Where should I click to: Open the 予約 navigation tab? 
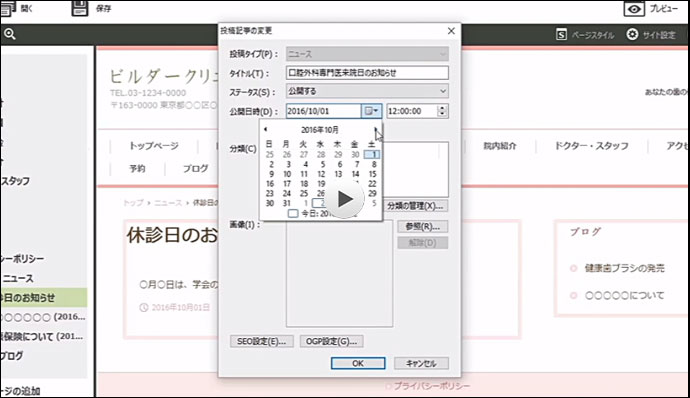[x=137, y=169]
